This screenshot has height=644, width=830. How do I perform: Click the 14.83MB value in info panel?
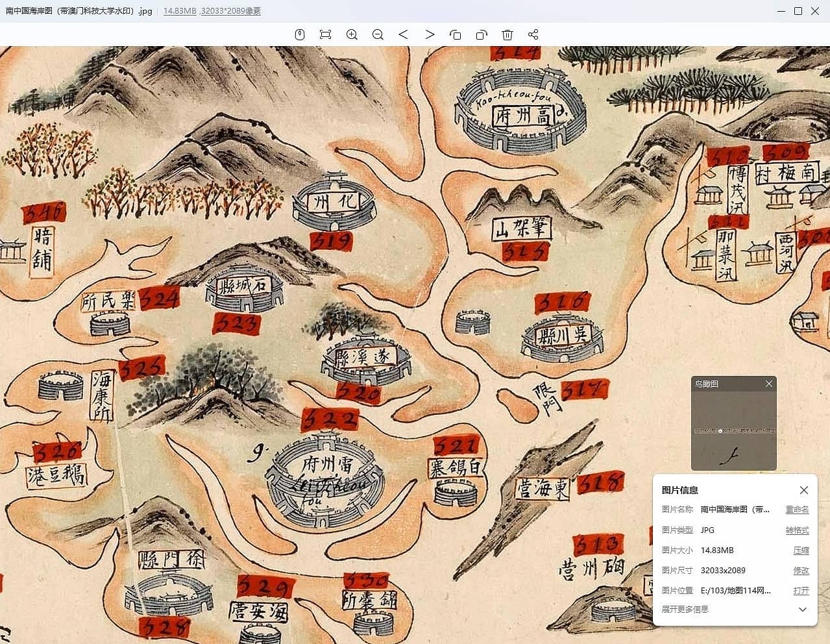[x=717, y=550]
